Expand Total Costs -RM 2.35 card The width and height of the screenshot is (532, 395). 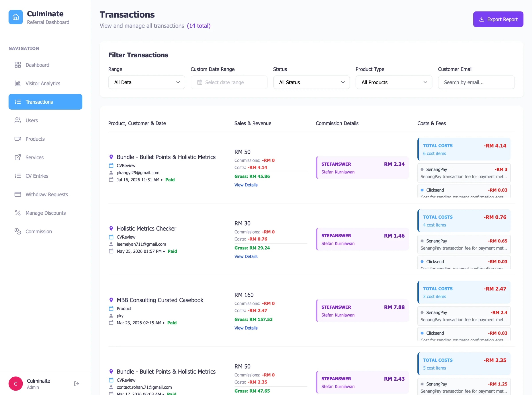pyautogui.click(x=464, y=364)
